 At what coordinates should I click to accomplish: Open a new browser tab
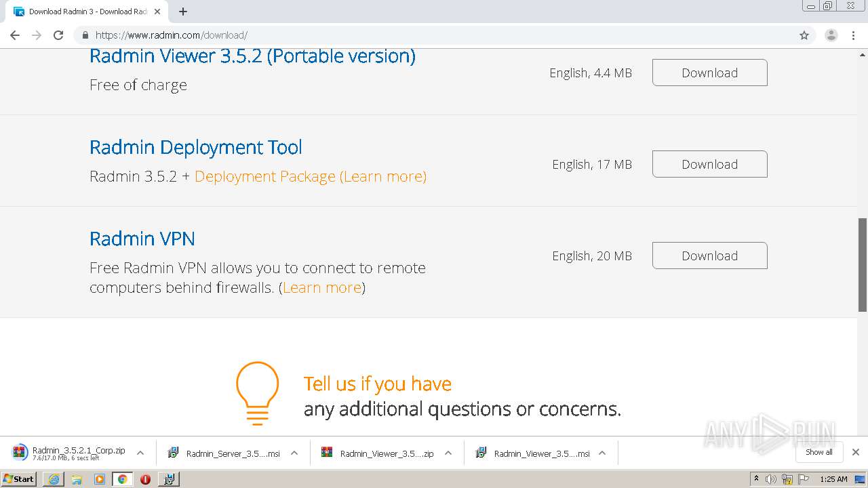pyautogui.click(x=183, y=12)
